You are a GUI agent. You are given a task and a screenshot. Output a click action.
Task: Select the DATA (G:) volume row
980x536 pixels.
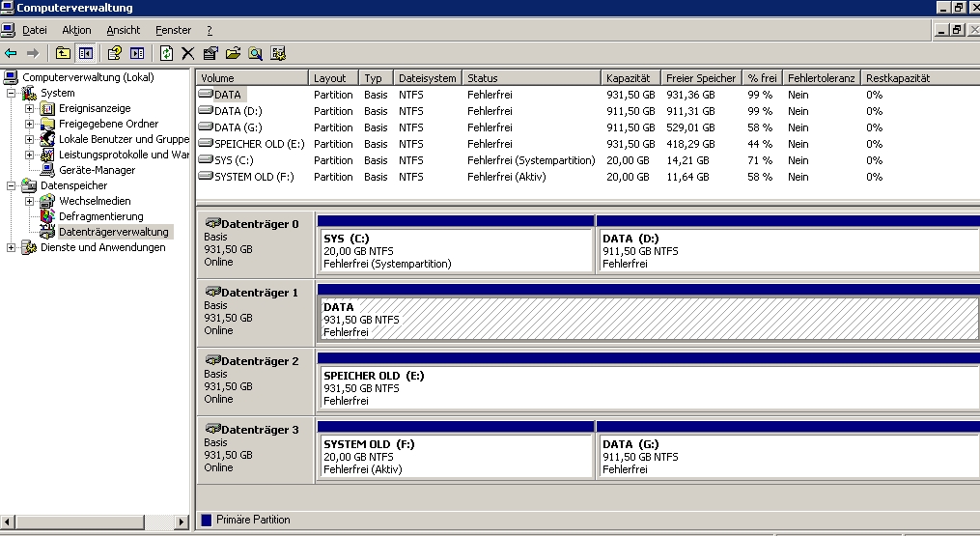(x=587, y=127)
